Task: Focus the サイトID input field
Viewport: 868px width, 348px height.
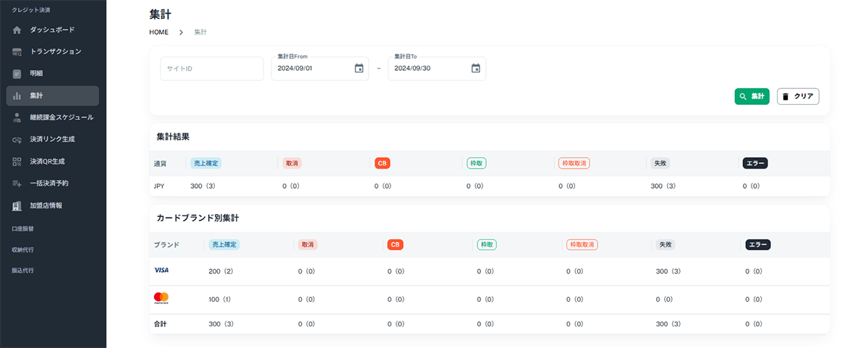Action: 211,69
